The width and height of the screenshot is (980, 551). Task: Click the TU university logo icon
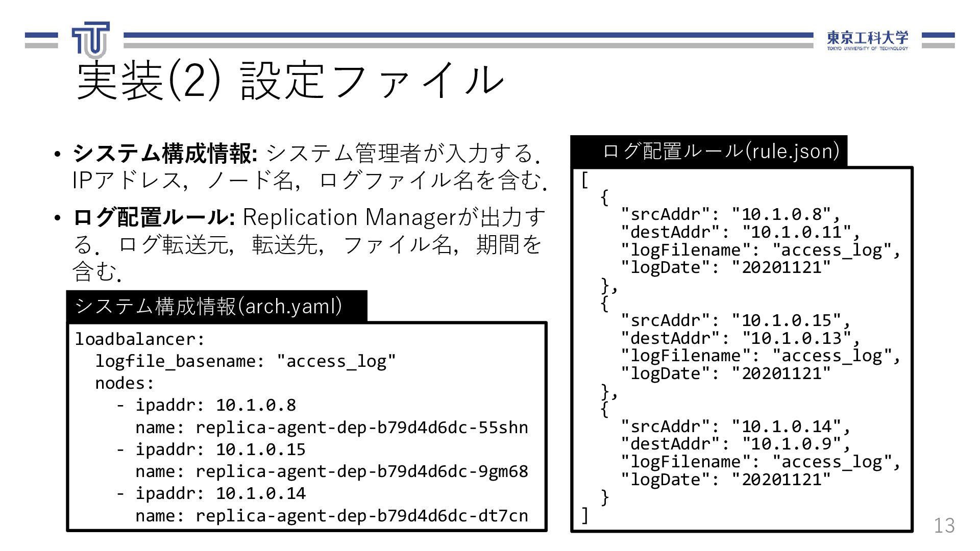(x=91, y=39)
